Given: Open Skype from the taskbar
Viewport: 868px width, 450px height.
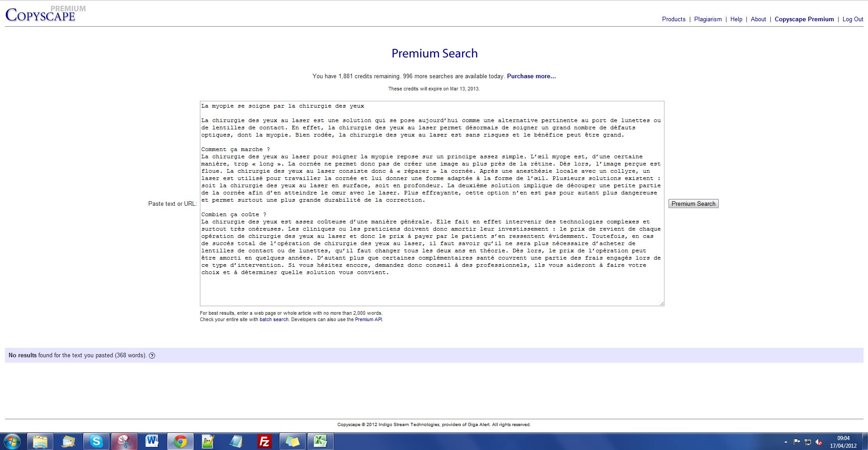Looking at the screenshot, I should pos(96,441).
